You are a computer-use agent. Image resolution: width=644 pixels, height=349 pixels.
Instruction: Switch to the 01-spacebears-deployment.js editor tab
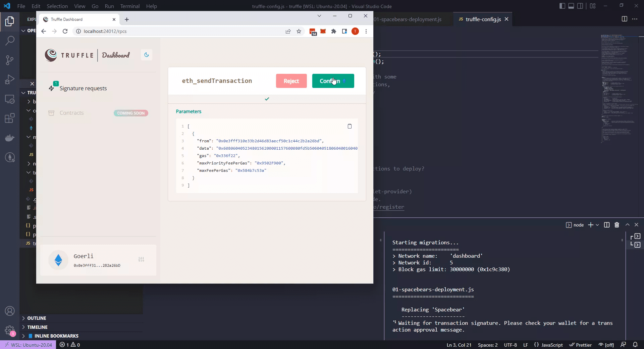[x=408, y=19]
